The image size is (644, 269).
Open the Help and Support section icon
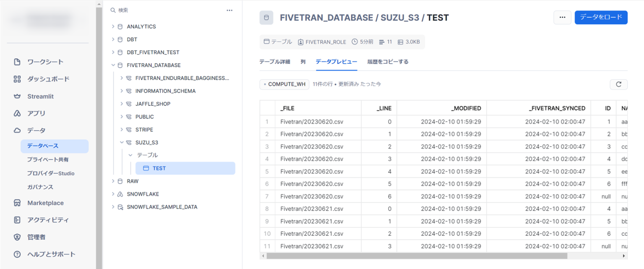pyautogui.click(x=17, y=254)
